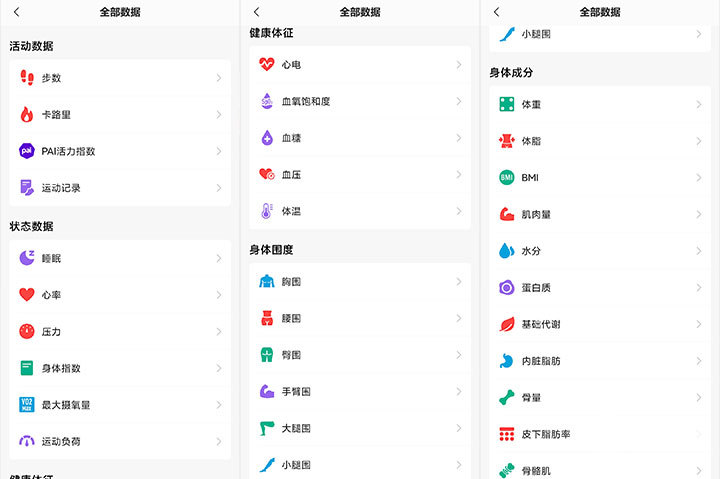Viewport: 720px width, 479px height.
Task: Open the 血压 label
Action: click(291, 175)
